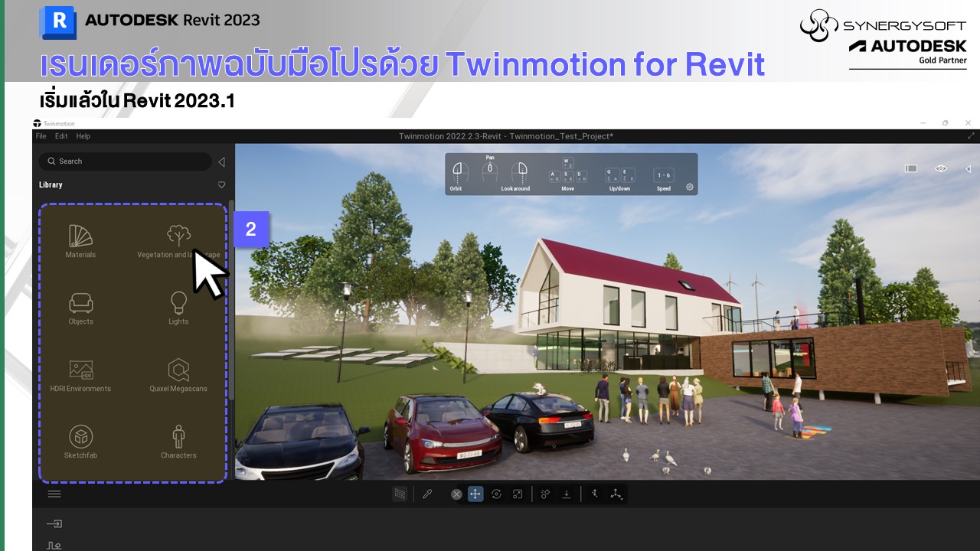Viewport: 980px width, 551px height.
Task: Open the Help menu
Action: (x=83, y=136)
